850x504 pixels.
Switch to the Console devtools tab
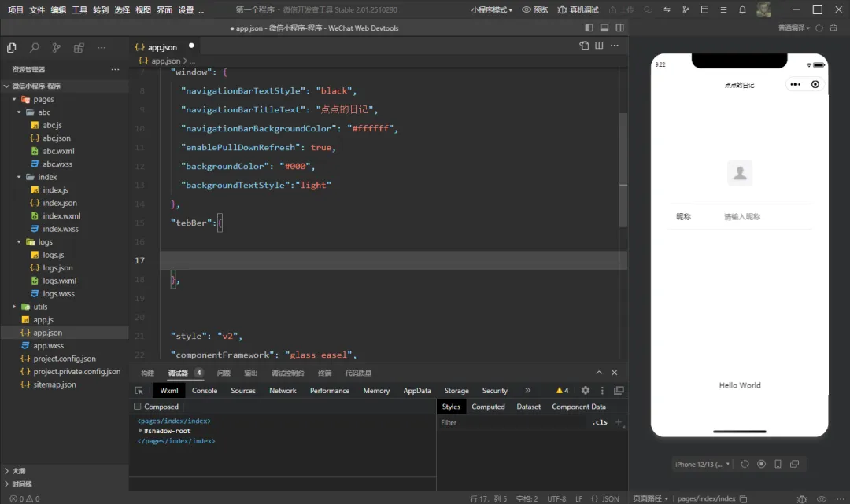pyautogui.click(x=205, y=390)
